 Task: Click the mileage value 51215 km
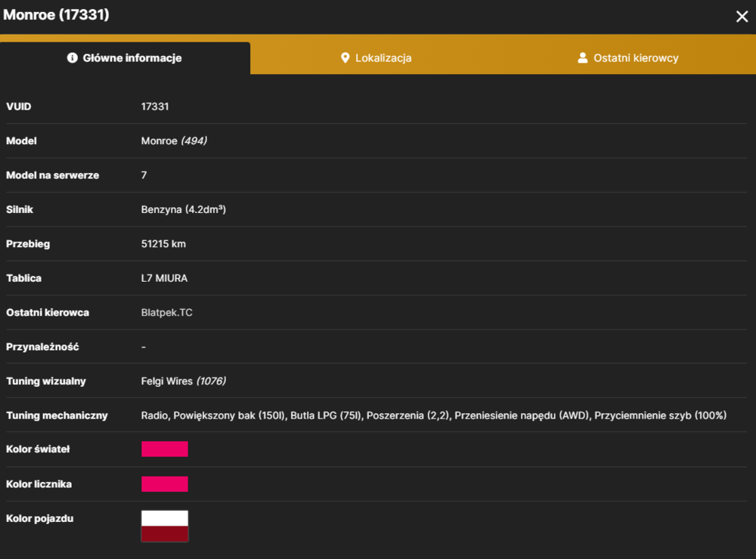click(163, 244)
